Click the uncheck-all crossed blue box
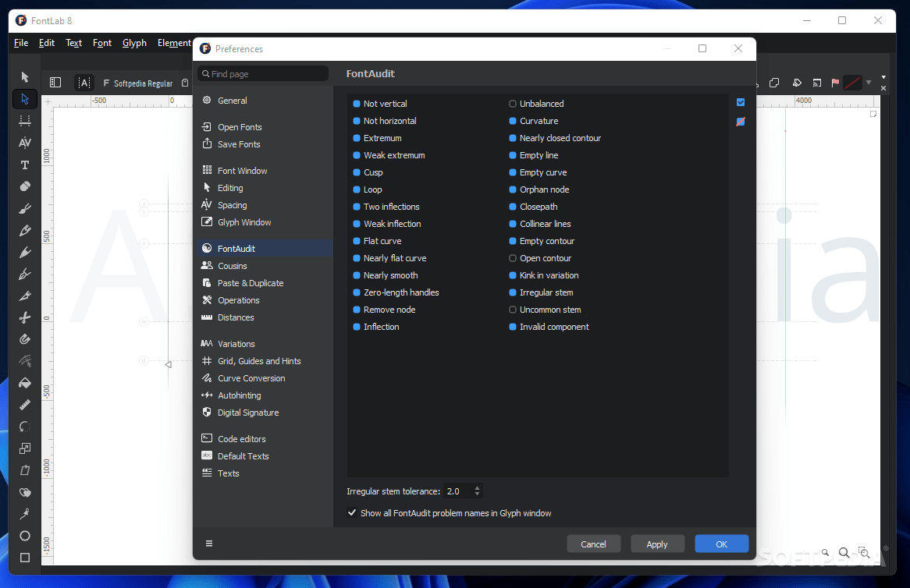This screenshot has width=910, height=588. 741,121
